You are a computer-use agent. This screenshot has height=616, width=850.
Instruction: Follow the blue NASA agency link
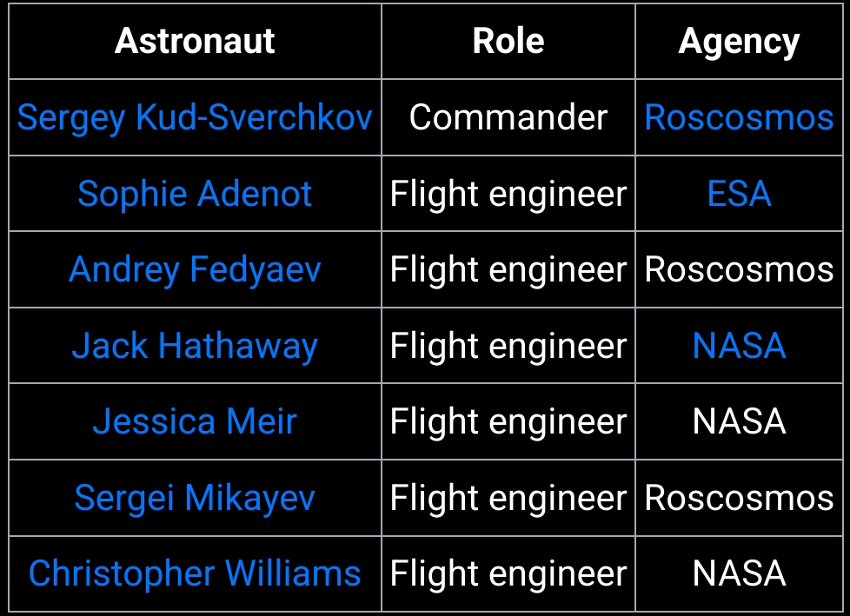coord(739,346)
